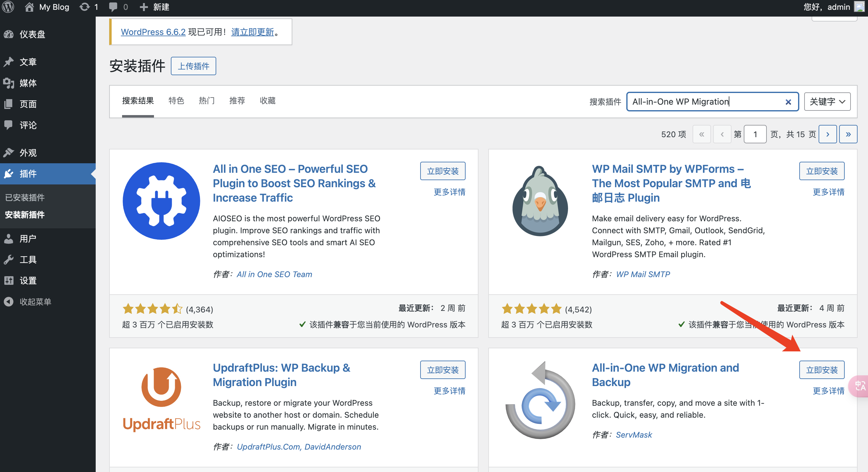Click 请立即更新 update link
This screenshot has width=868, height=472.
click(x=252, y=32)
